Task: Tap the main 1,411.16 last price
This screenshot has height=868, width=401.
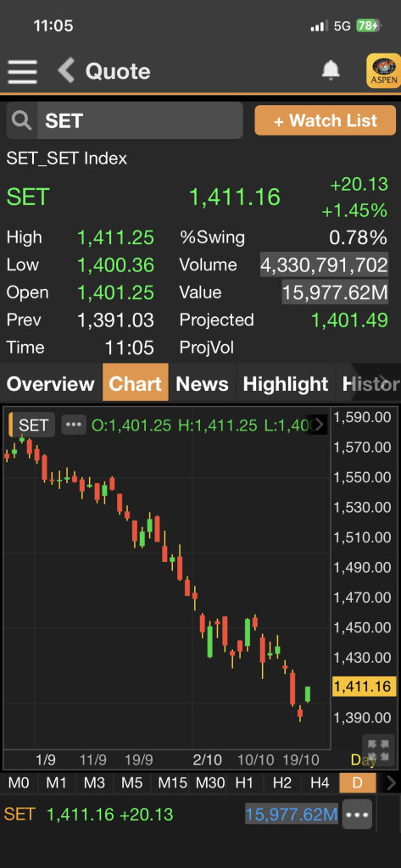Action: [x=235, y=197]
